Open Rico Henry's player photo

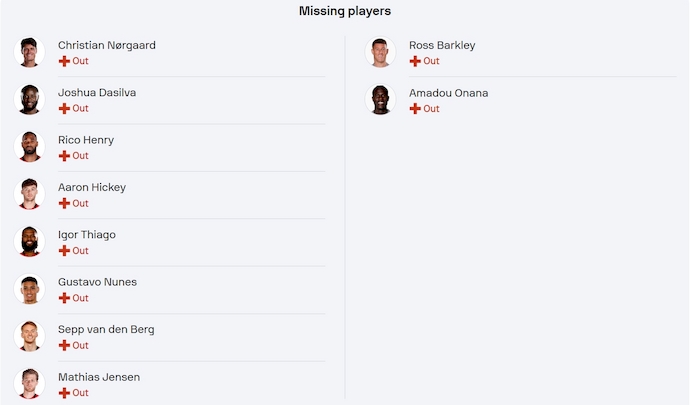click(30, 147)
